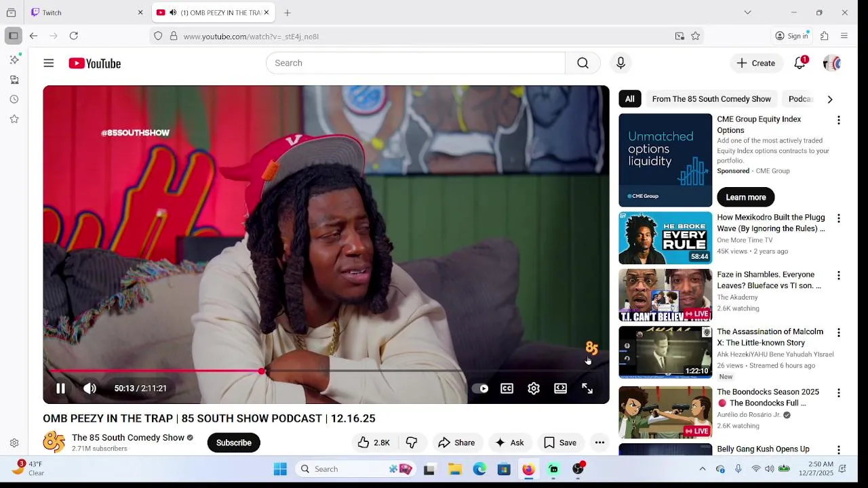Seek using the red video progress bar

click(x=325, y=371)
